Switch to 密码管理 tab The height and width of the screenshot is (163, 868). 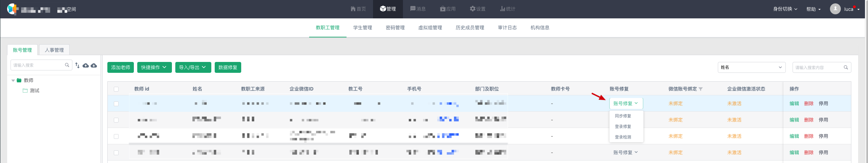tap(395, 28)
